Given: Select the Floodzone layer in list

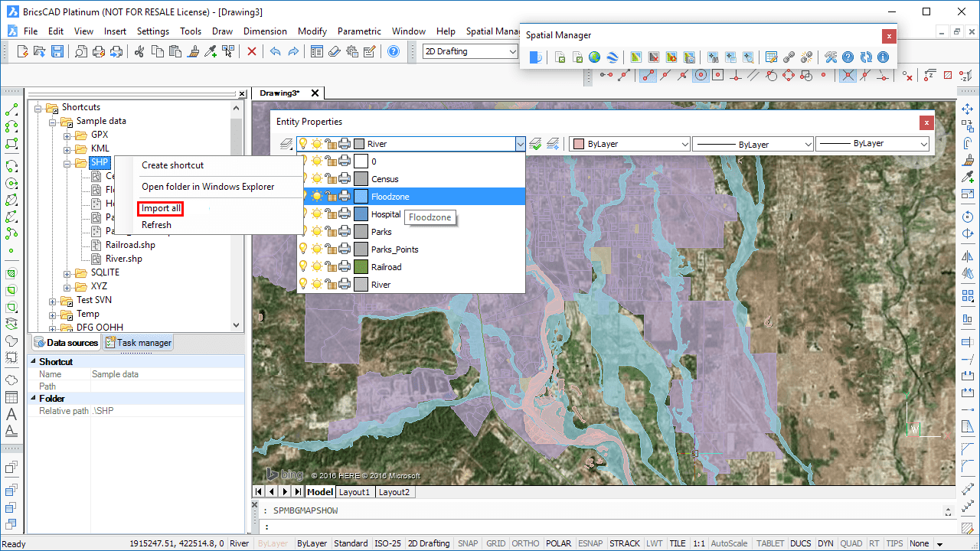Looking at the screenshot, I should (411, 196).
